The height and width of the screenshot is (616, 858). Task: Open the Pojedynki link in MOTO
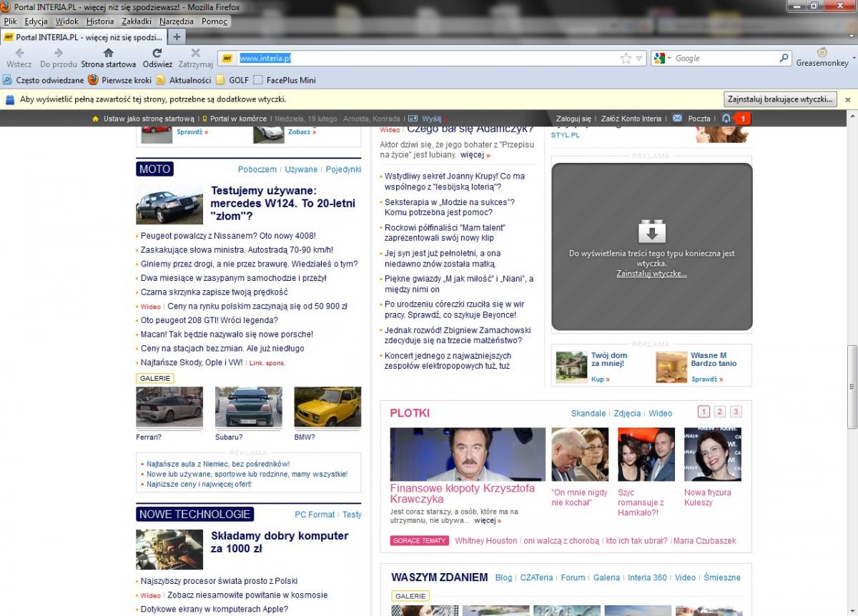(x=343, y=169)
